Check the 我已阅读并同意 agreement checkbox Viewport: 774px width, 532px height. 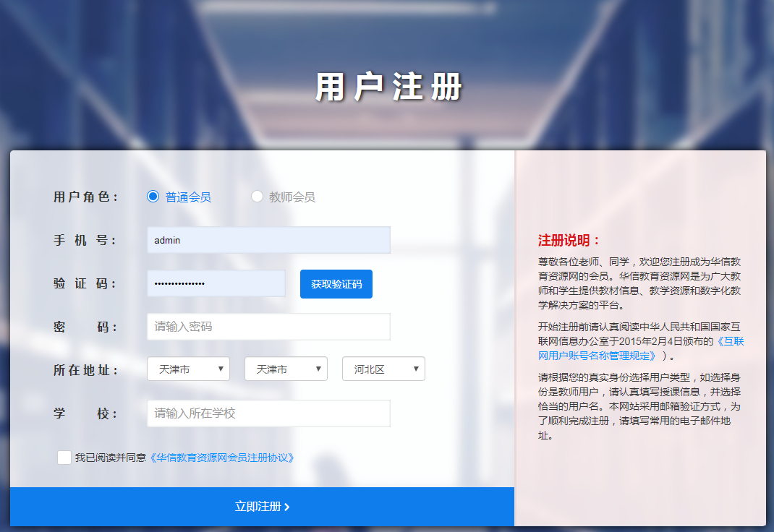[64, 458]
